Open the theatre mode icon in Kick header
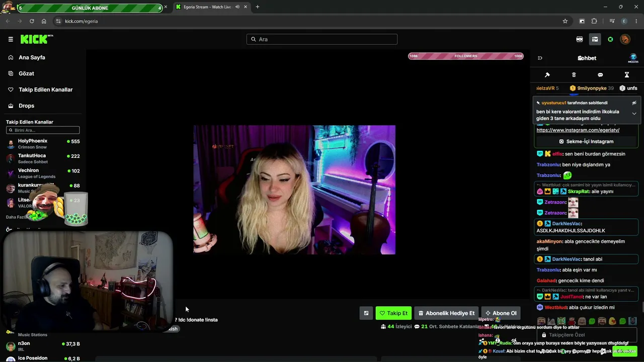 coord(580,39)
